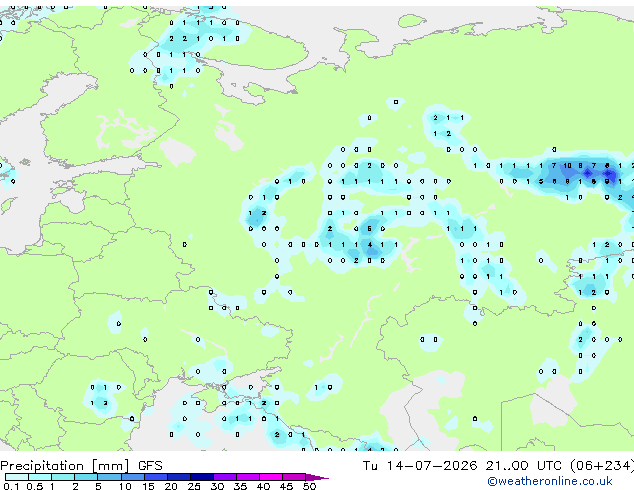The height and width of the screenshot is (490, 634).
Task: Pick the 1–2 mm legend color block
Action: [63, 477]
